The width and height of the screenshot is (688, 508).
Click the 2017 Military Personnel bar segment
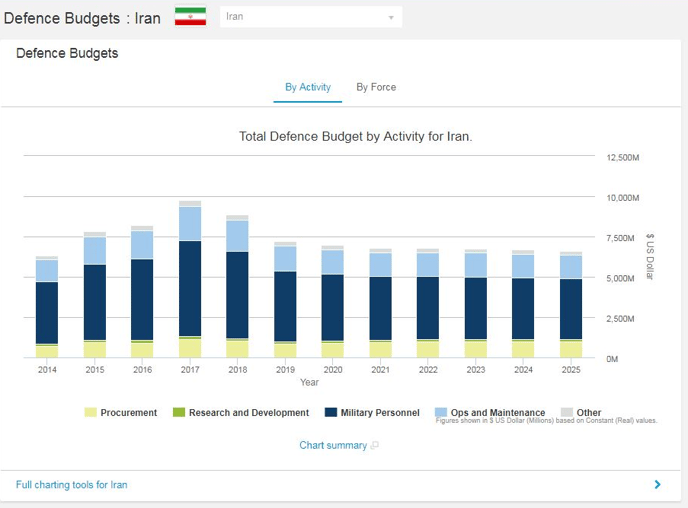pyautogui.click(x=190, y=288)
